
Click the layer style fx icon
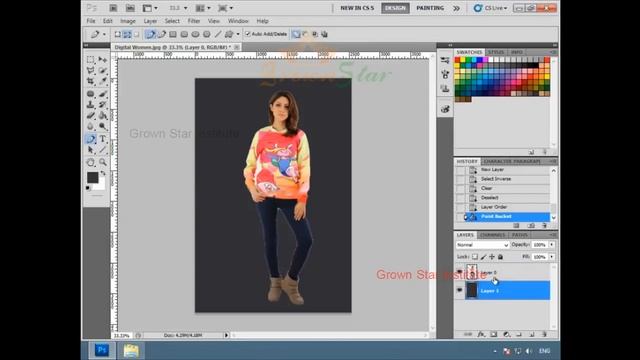tap(481, 334)
